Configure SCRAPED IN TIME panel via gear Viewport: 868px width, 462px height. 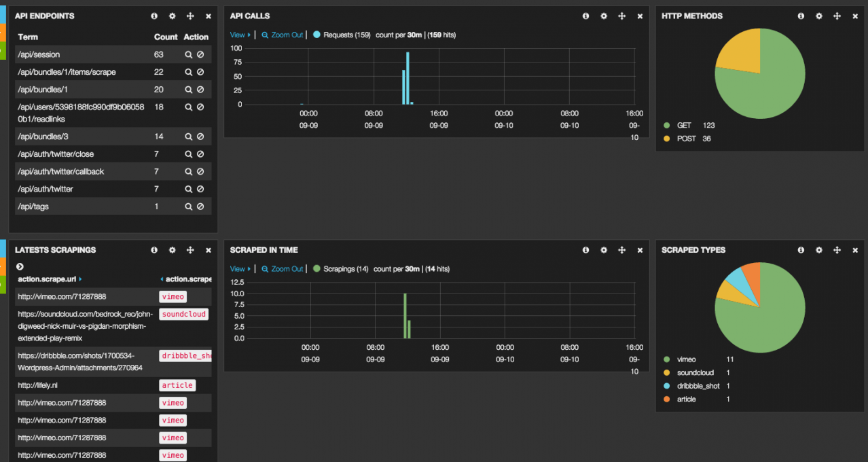pyautogui.click(x=604, y=250)
